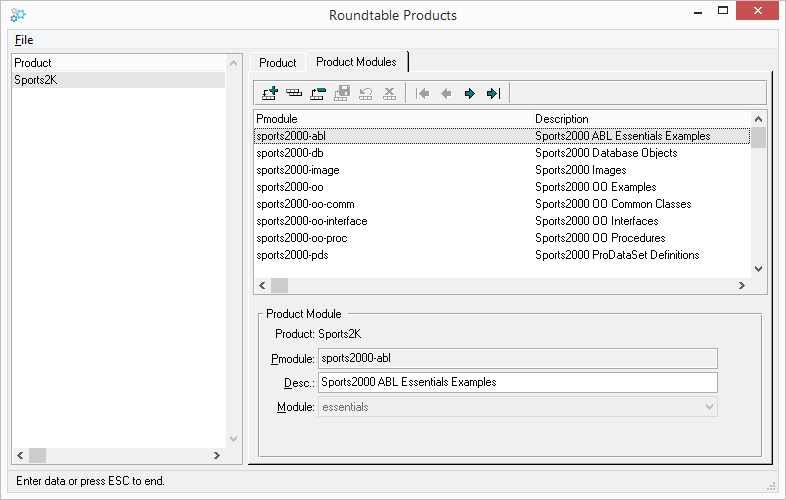Click 'Sports2000 Images' description cell

(580, 170)
